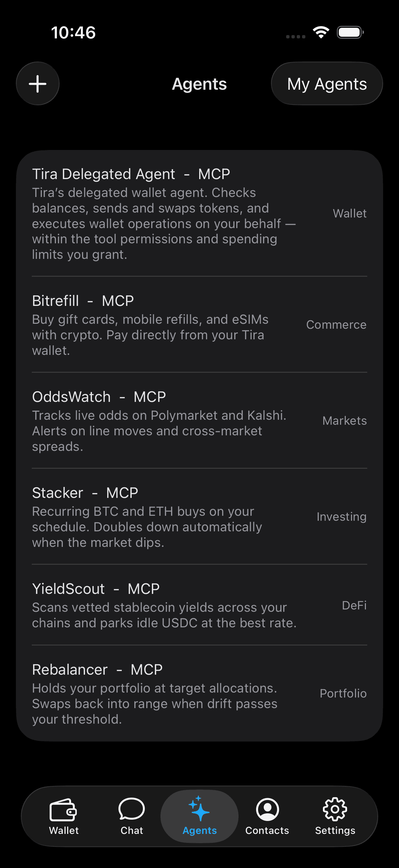The width and height of the screenshot is (399, 868).
Task: Open the YieldScout agent
Action: point(199,605)
